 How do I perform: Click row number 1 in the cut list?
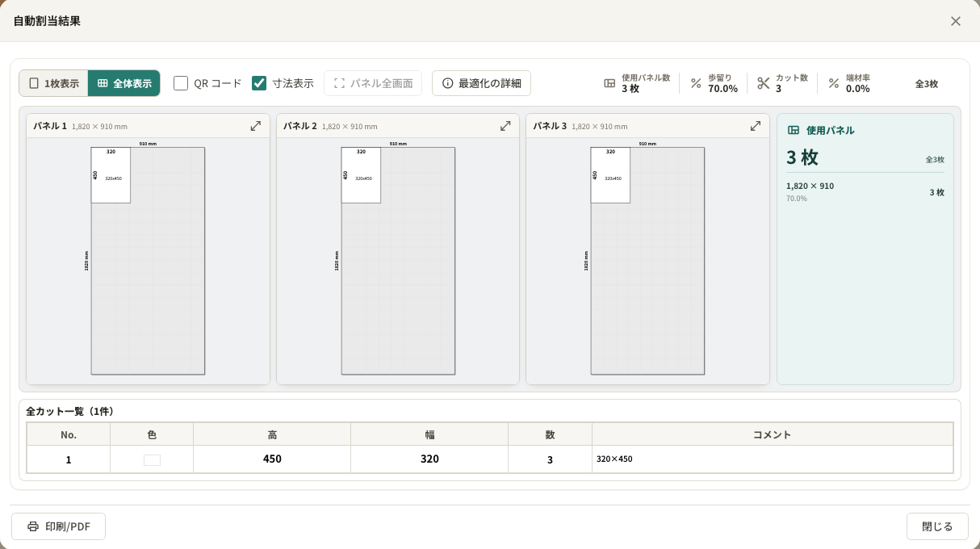tap(69, 459)
